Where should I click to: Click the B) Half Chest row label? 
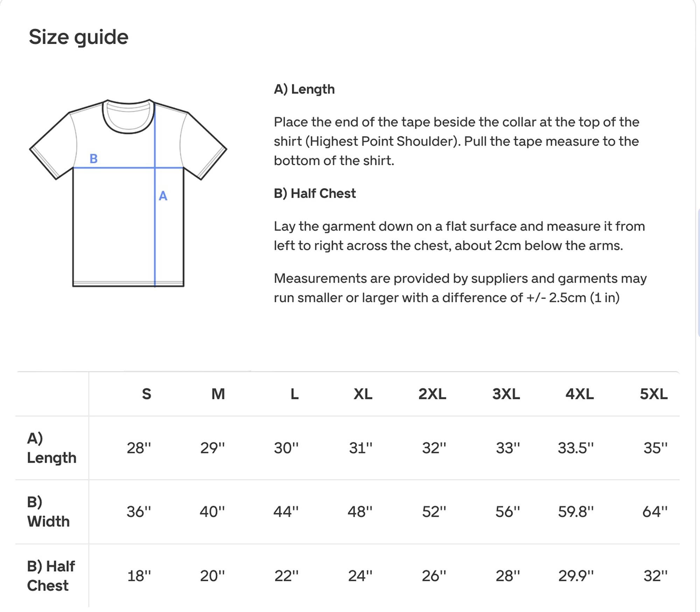[x=51, y=576]
